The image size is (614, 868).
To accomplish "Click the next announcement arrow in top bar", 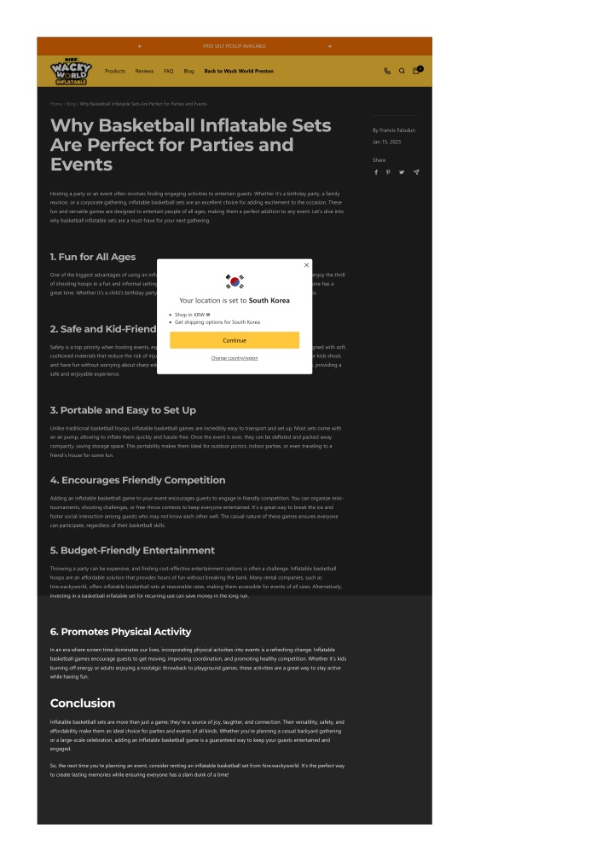I will (329, 47).
